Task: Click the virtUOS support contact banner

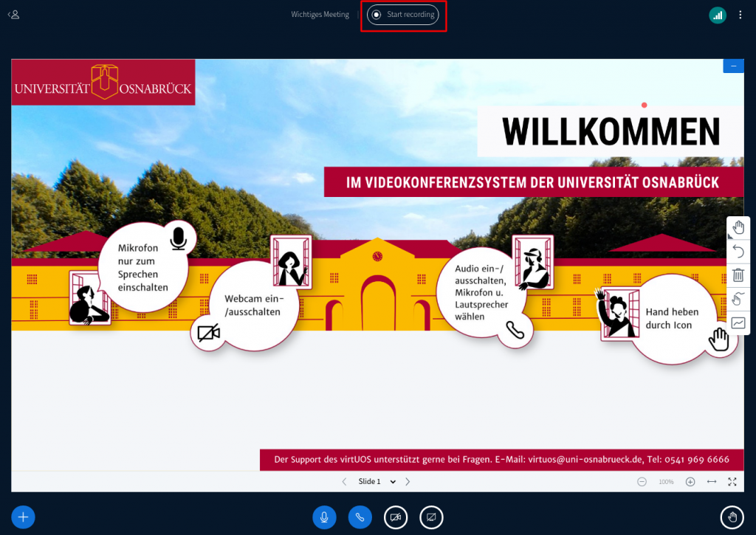Action: [501, 459]
